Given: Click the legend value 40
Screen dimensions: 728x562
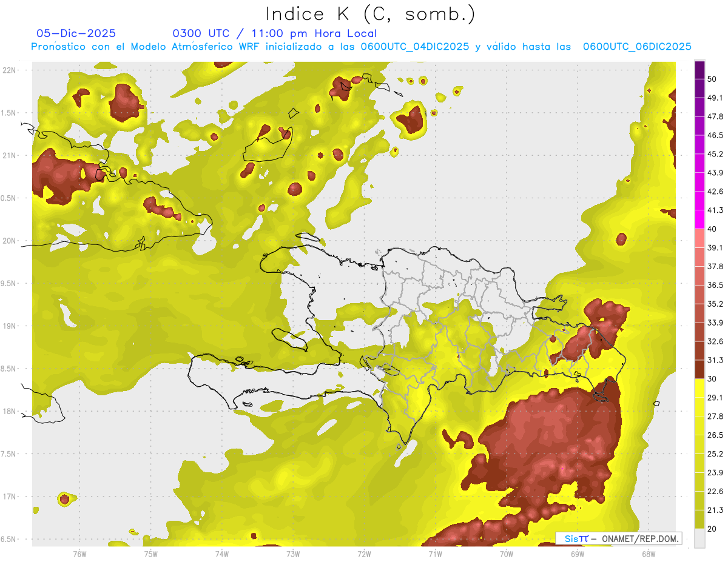Looking at the screenshot, I should pyautogui.click(x=712, y=229).
